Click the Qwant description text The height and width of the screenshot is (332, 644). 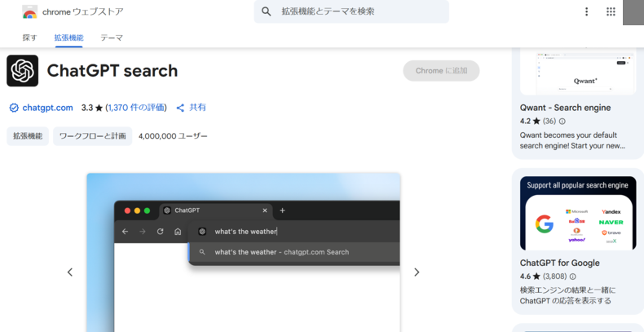tap(572, 140)
